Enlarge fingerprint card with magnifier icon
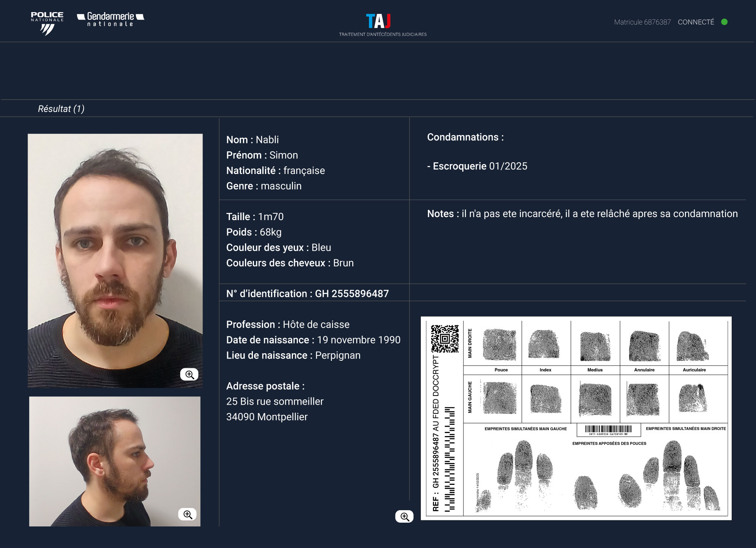The height and width of the screenshot is (548, 756). point(404,517)
